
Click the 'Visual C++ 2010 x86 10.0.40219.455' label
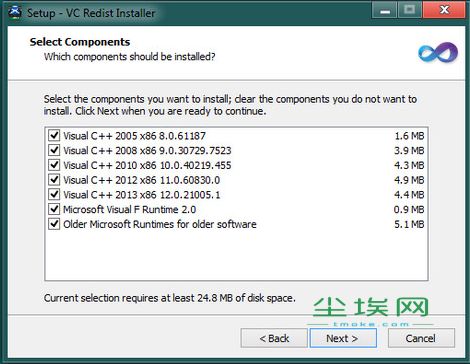tap(147, 165)
